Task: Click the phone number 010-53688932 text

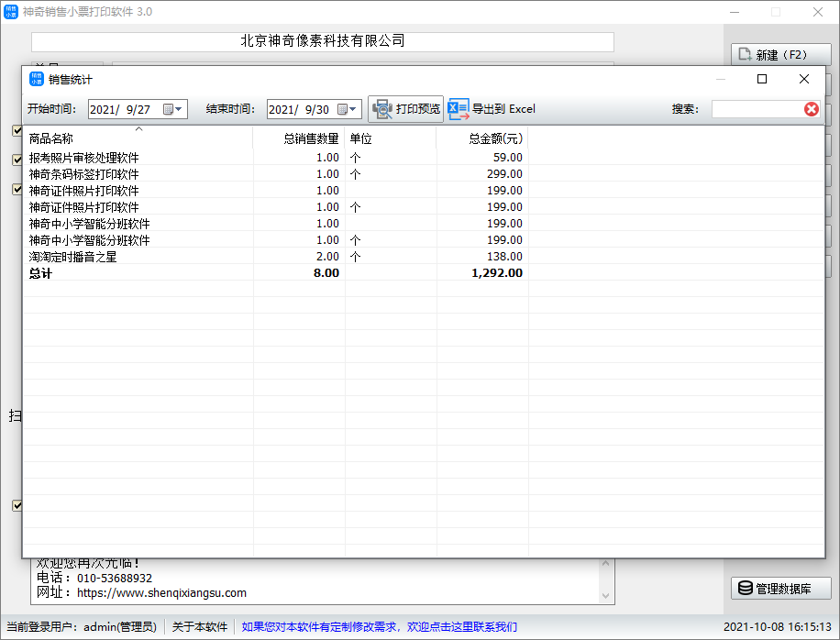Action: pyautogui.click(x=115, y=579)
